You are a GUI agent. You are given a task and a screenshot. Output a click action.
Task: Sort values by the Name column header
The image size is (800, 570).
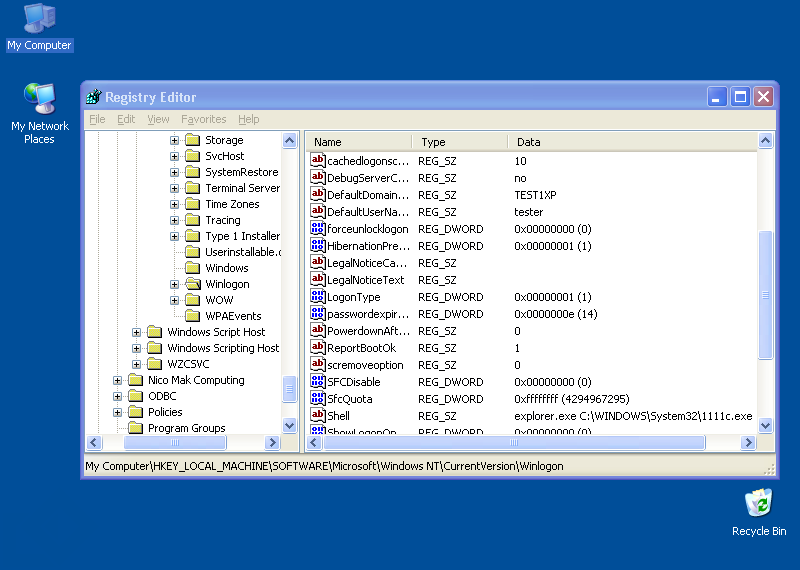pyautogui.click(x=357, y=142)
